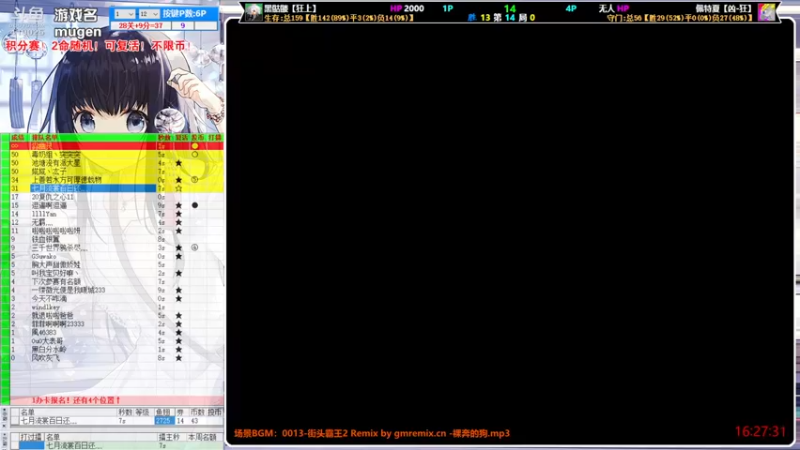This screenshot has height=450, width=800.
Task: Click the numbered circle in 上善若水 row
Action: (195, 180)
